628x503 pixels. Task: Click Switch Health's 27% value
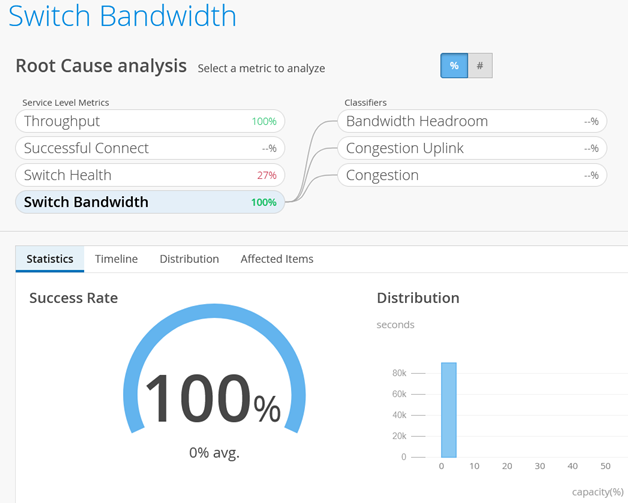tap(265, 175)
